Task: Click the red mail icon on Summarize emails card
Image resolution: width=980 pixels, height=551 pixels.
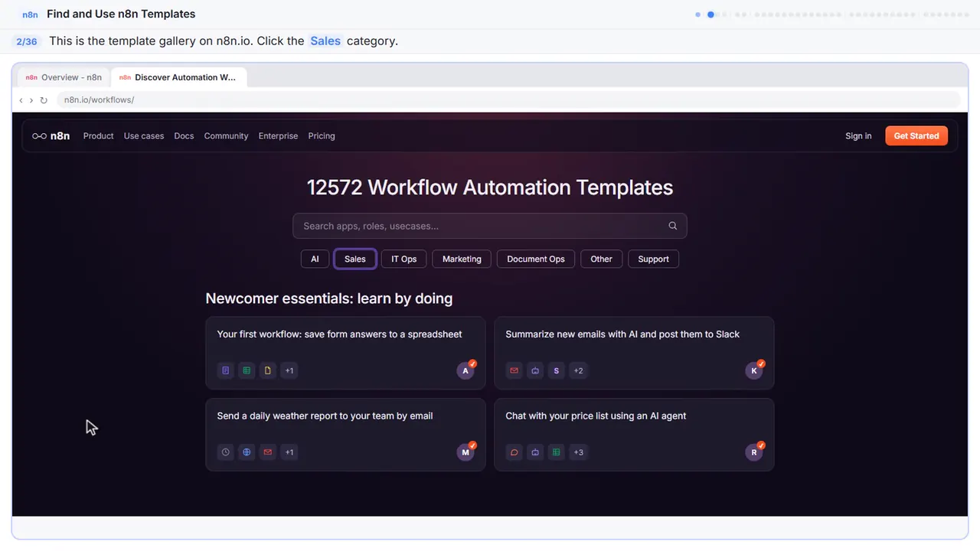Action: [514, 370]
